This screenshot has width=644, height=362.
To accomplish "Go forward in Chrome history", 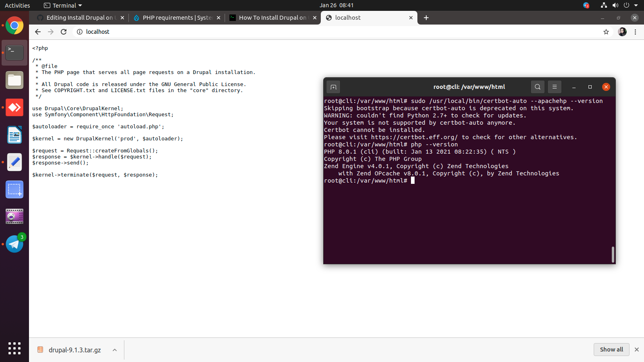I will (x=51, y=32).
